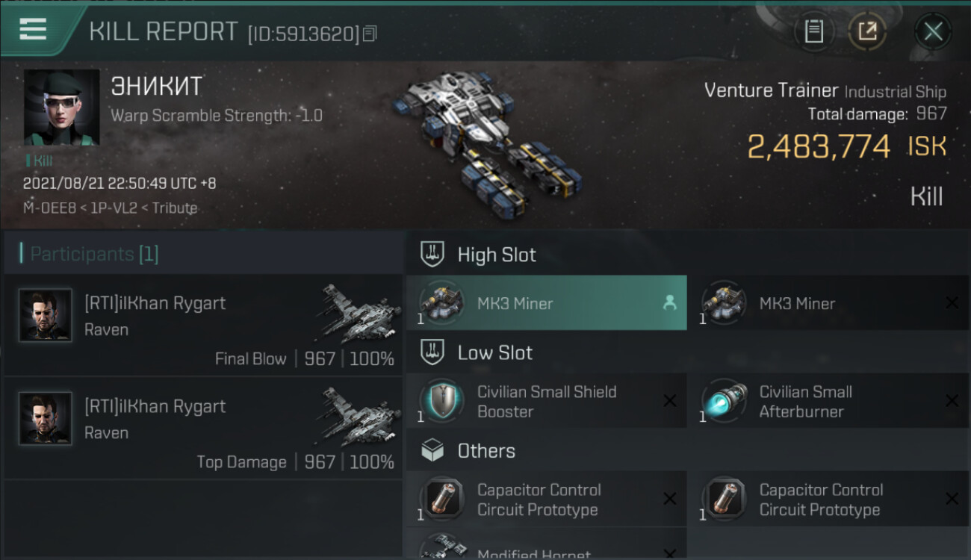Close the kill report window
The image size is (971, 560).
click(933, 31)
